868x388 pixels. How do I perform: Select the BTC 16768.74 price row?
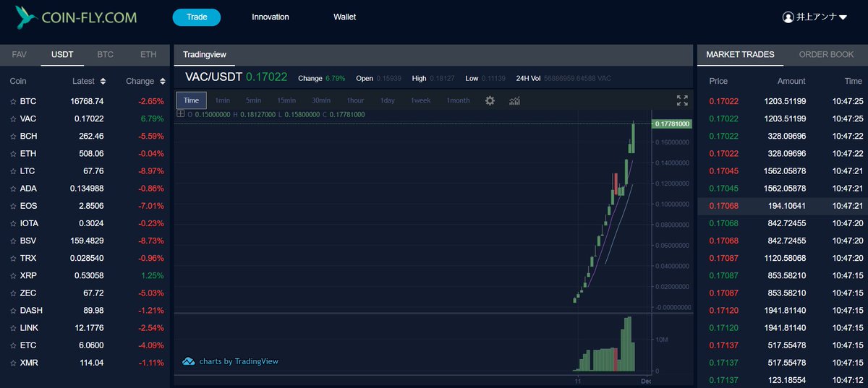tap(85, 102)
